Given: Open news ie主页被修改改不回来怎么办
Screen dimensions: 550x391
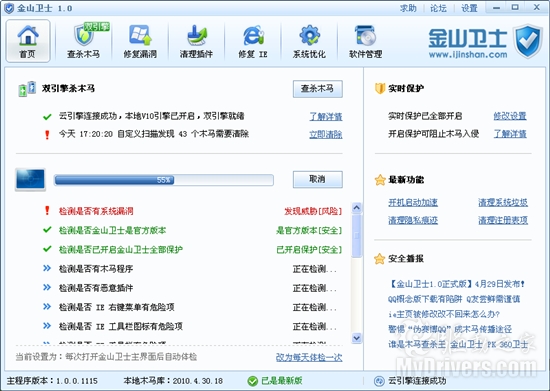Looking at the screenshot, I should [444, 314].
